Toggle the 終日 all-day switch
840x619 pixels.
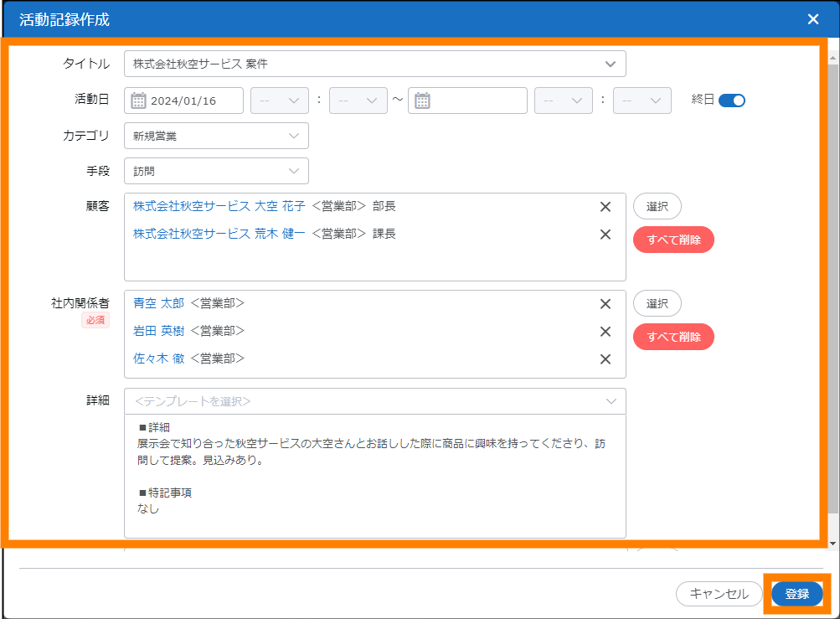[x=731, y=101]
